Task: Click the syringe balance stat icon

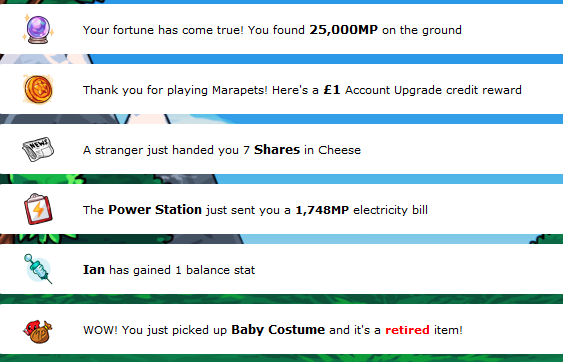Action: [38, 269]
